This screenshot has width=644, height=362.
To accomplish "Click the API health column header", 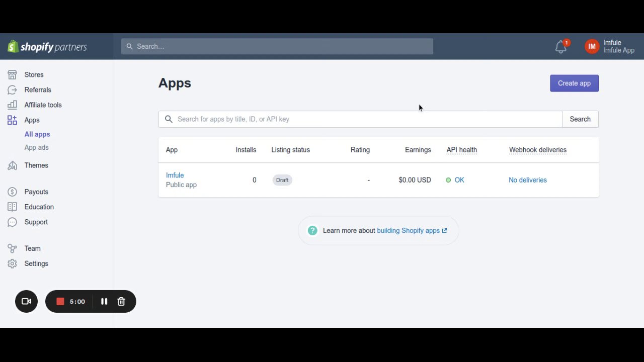I will (x=461, y=150).
